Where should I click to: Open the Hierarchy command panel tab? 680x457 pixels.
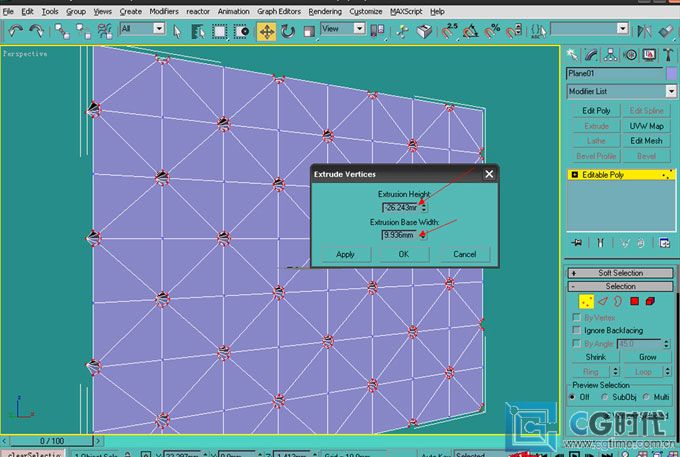(x=611, y=55)
